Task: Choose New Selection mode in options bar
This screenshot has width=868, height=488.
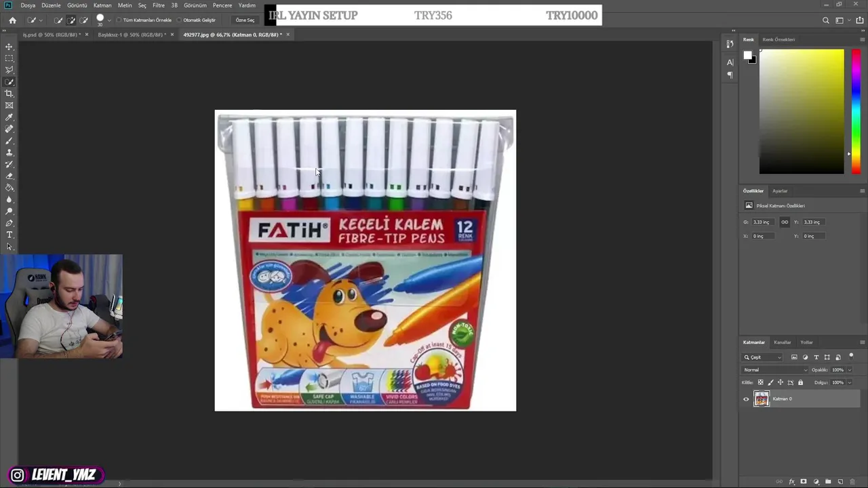Action: click(x=59, y=20)
